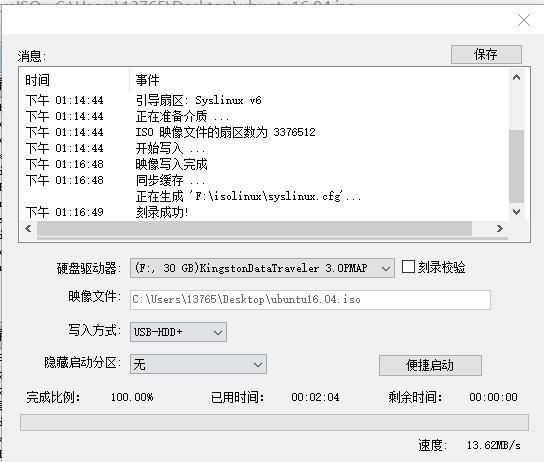
Task: Close the dialog window
Action: coord(524,20)
